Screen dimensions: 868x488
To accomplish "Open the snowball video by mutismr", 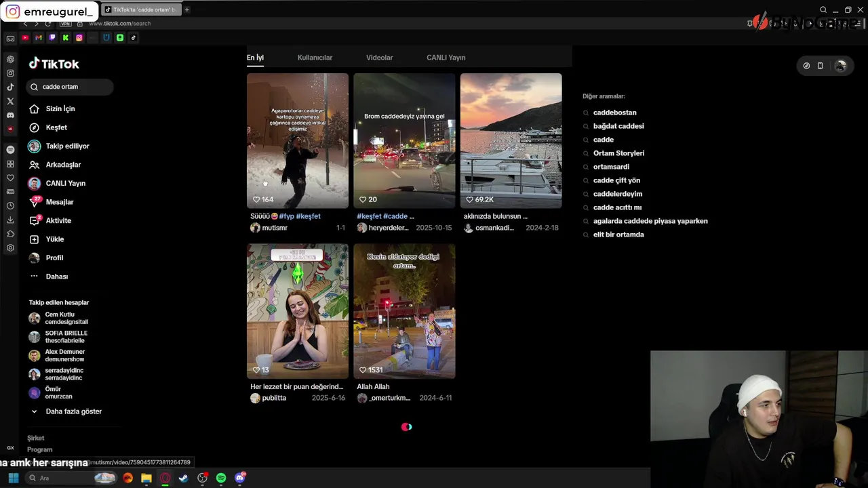I will point(298,140).
